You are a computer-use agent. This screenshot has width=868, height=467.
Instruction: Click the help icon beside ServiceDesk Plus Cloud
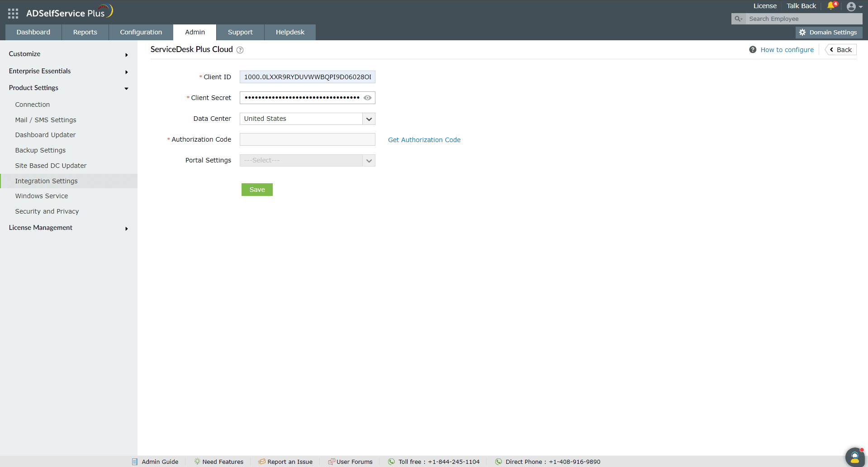(240, 50)
